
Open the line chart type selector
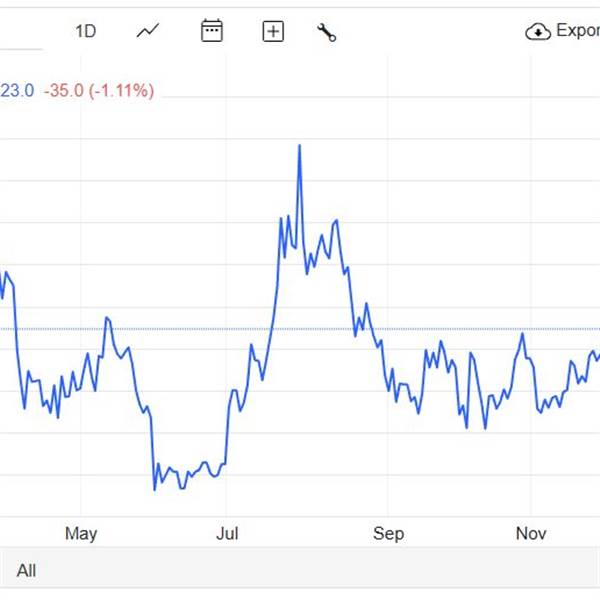[148, 31]
